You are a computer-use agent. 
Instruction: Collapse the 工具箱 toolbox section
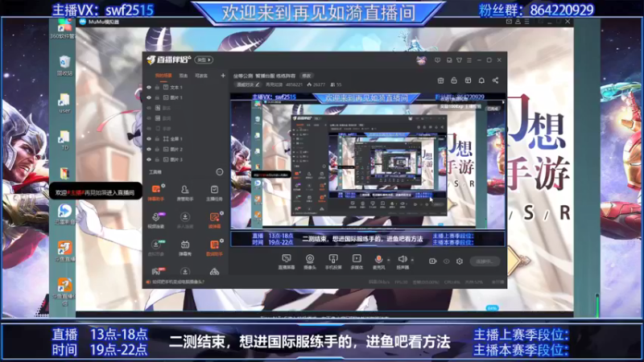(x=219, y=172)
